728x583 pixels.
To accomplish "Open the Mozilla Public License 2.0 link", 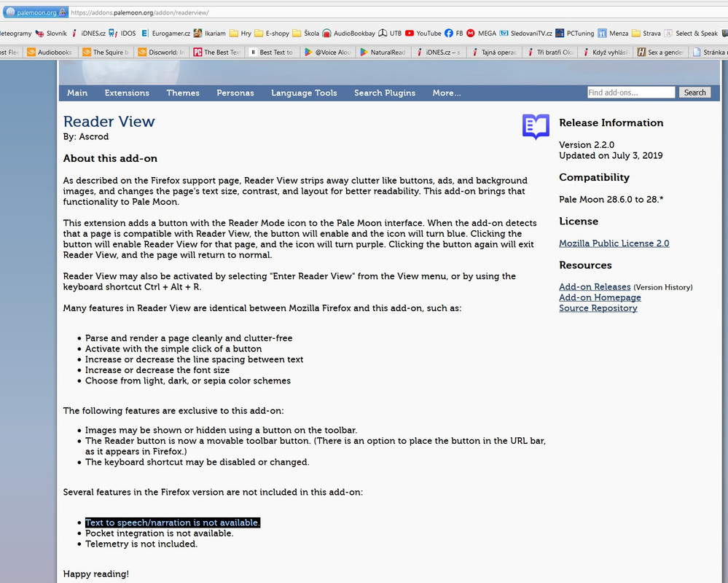I will pos(614,243).
